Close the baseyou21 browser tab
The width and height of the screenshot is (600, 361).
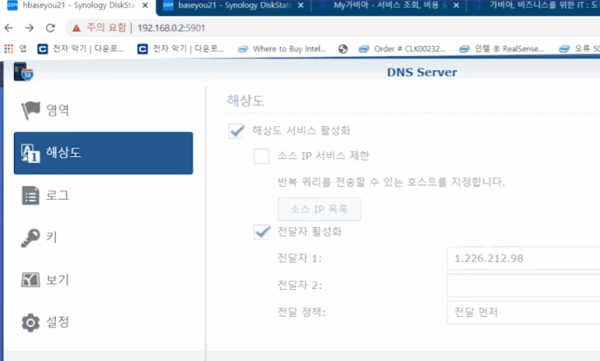[301, 6]
